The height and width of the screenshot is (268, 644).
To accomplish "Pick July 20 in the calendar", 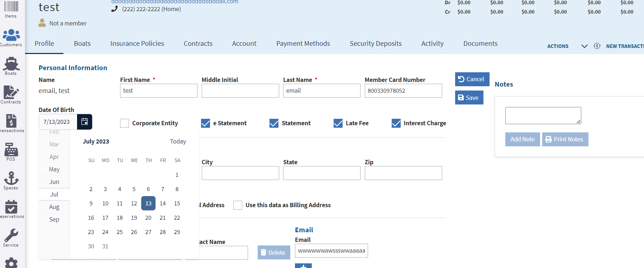I will 148,218.
